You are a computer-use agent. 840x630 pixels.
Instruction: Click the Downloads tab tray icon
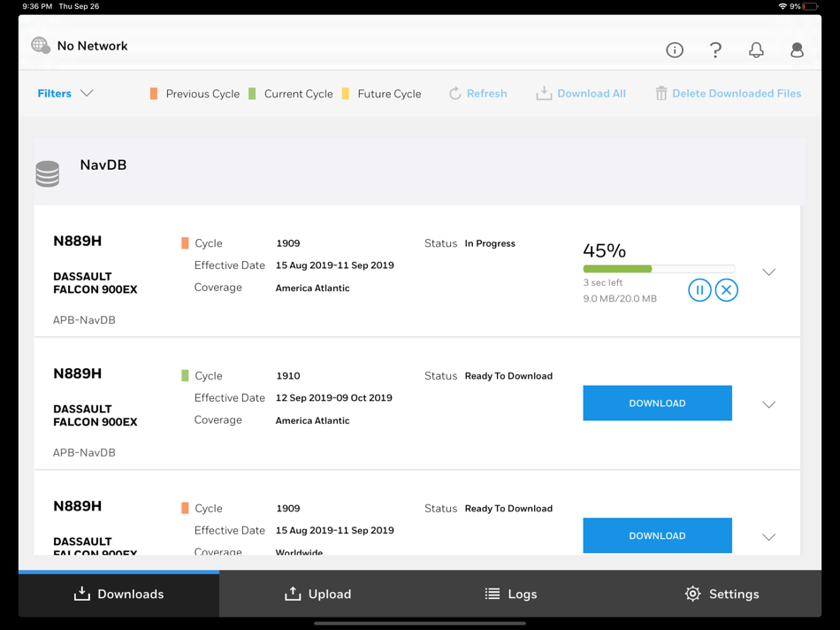tap(81, 594)
